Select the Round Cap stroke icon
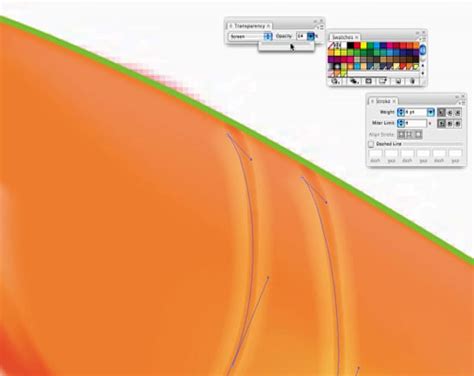 tap(450, 113)
